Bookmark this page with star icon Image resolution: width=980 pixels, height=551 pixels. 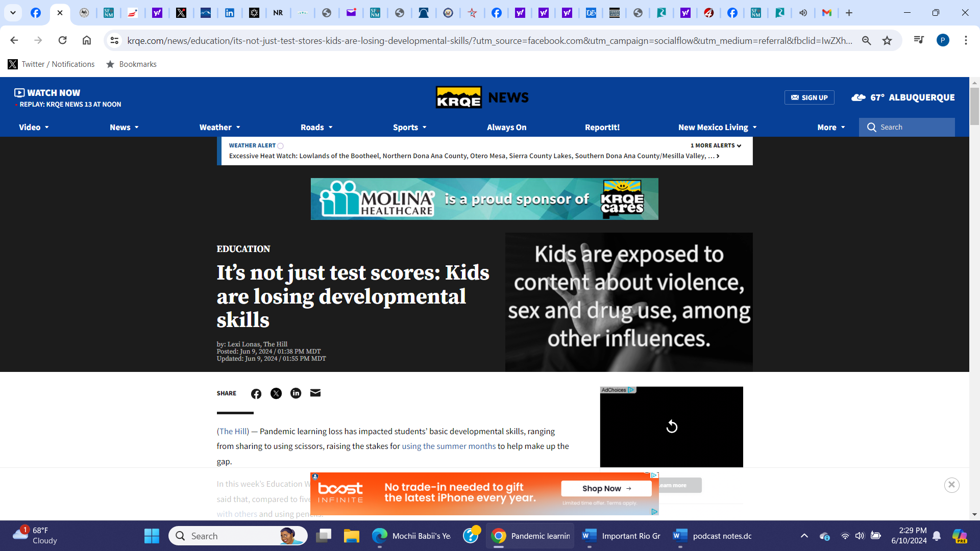[887, 40]
